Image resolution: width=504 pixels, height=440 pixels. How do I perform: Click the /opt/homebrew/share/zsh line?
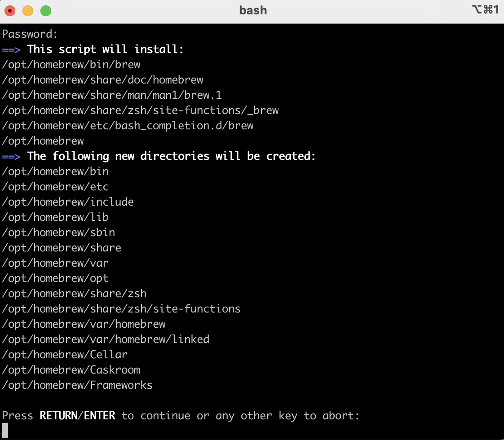tap(74, 294)
